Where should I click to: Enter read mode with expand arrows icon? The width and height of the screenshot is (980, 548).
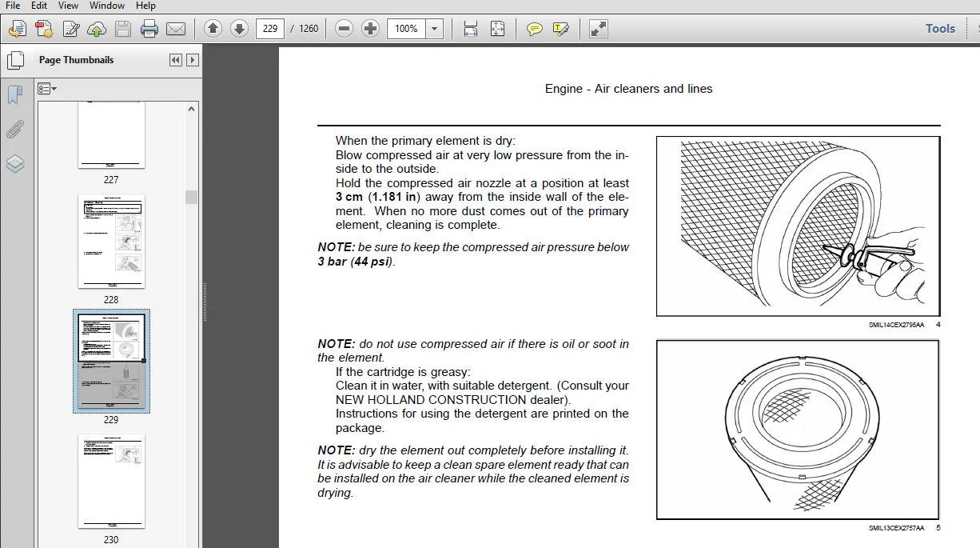point(598,29)
